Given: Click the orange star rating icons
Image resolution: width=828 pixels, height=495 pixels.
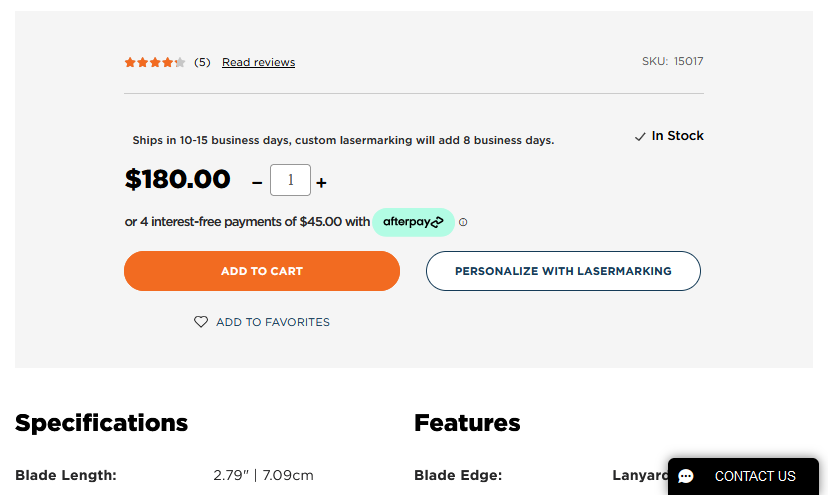Looking at the screenshot, I should tap(154, 62).
